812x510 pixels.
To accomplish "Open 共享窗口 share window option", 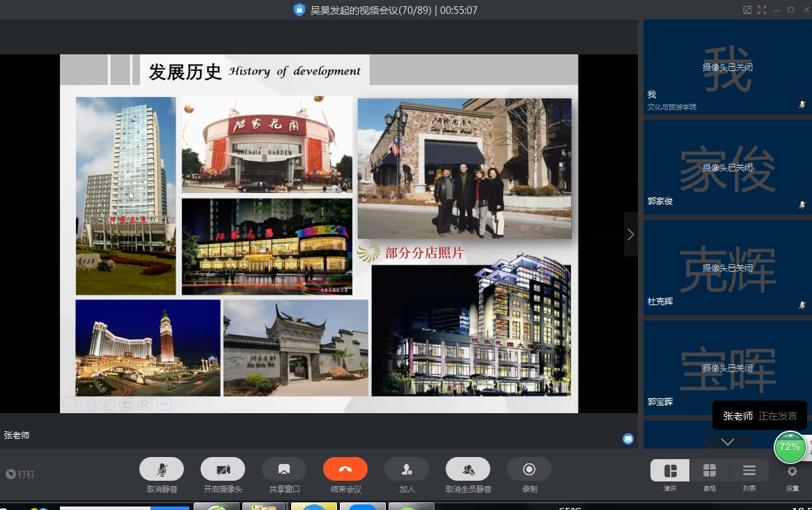I will tap(284, 470).
